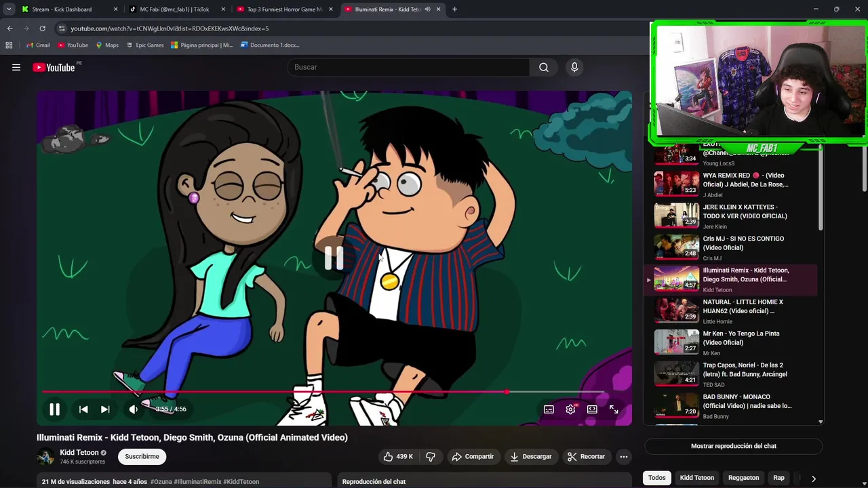Click Mostrar reproducción del chat button
868x488 pixels.
(x=733, y=446)
